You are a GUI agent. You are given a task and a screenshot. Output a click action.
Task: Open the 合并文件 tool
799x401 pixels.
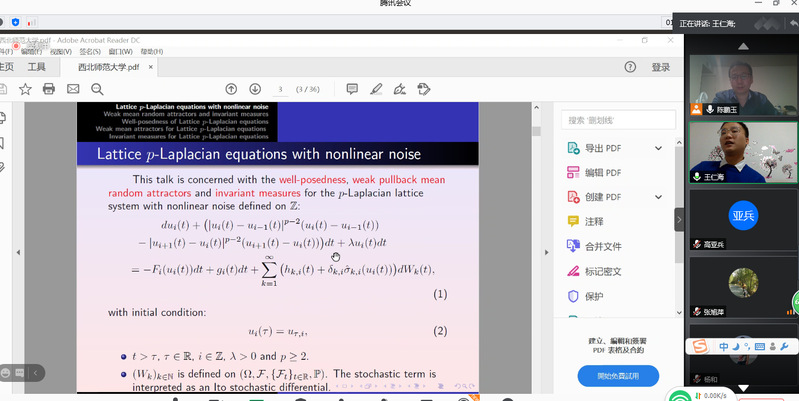pyautogui.click(x=603, y=246)
